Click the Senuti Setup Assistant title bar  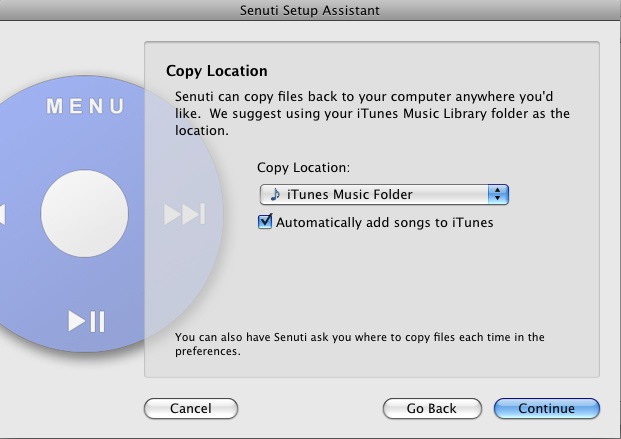point(310,10)
